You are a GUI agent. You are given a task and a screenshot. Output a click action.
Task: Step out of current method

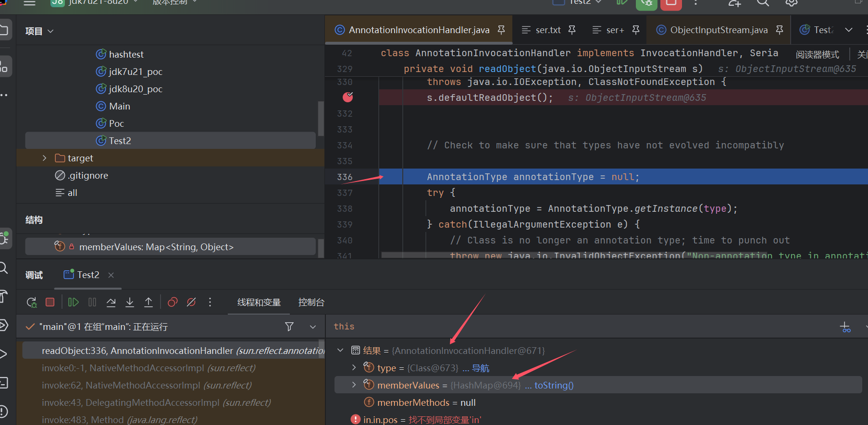149,302
